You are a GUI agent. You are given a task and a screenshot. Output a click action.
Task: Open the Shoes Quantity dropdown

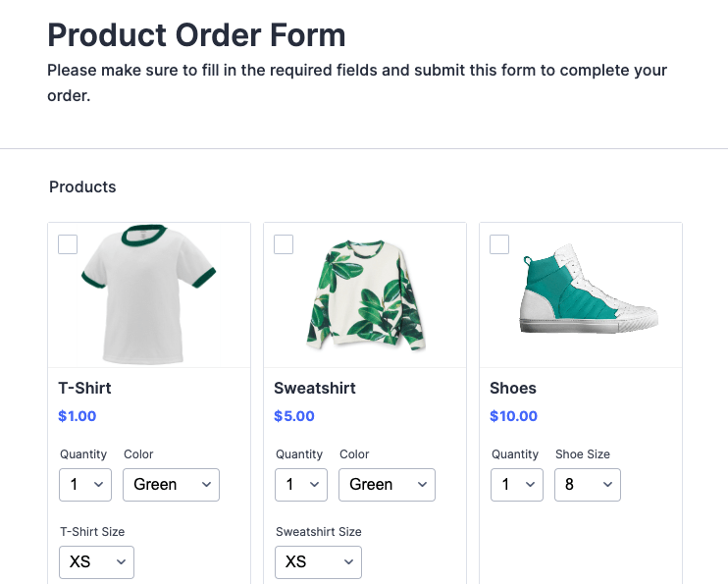(x=516, y=485)
